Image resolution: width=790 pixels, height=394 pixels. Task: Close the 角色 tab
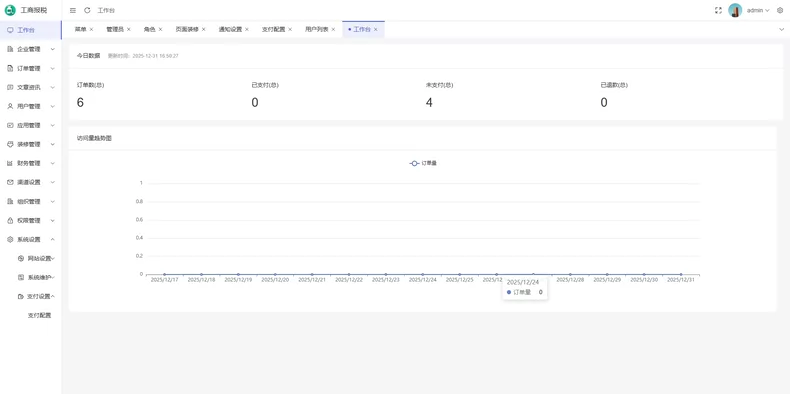tap(160, 29)
